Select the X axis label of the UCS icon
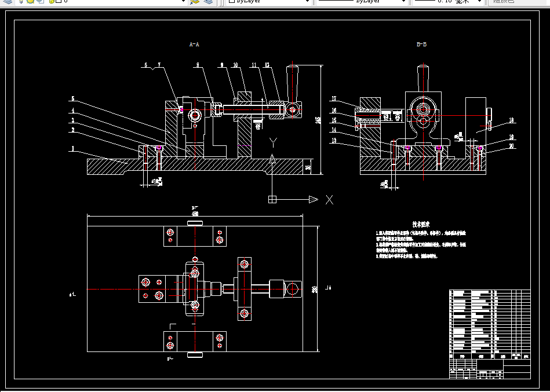Viewport: 550px width, 392px height. point(329,200)
